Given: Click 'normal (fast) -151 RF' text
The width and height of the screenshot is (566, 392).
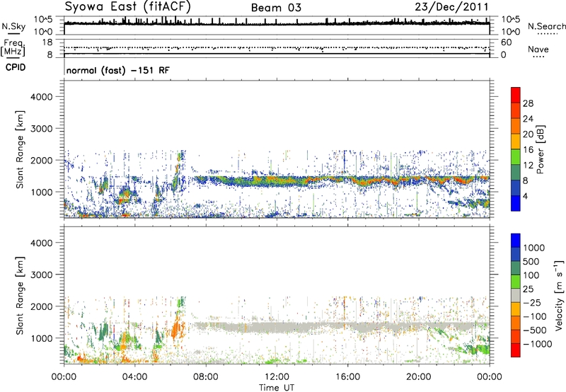Looking at the screenshot, I should point(117,70).
